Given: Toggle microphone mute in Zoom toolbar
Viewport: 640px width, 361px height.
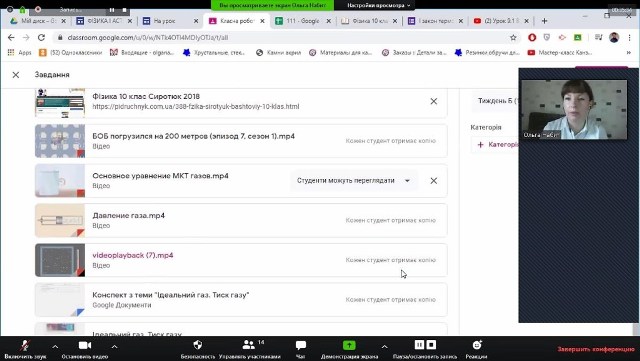Looking at the screenshot, I should click(x=25, y=345).
